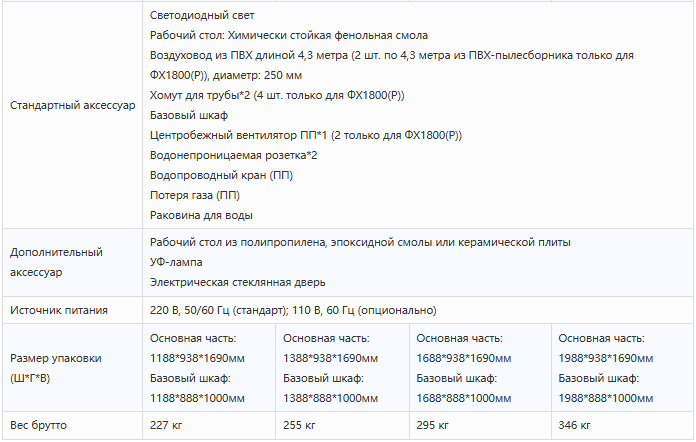Click the gross weight value '227 кг'

click(166, 425)
